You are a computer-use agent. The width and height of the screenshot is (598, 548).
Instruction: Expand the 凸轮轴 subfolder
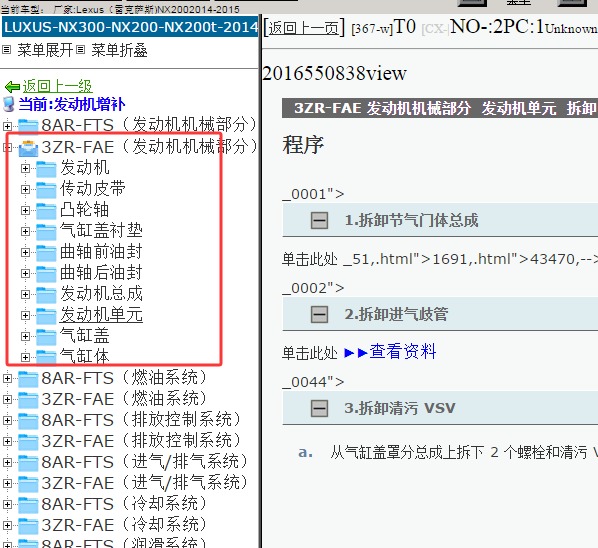pos(25,210)
